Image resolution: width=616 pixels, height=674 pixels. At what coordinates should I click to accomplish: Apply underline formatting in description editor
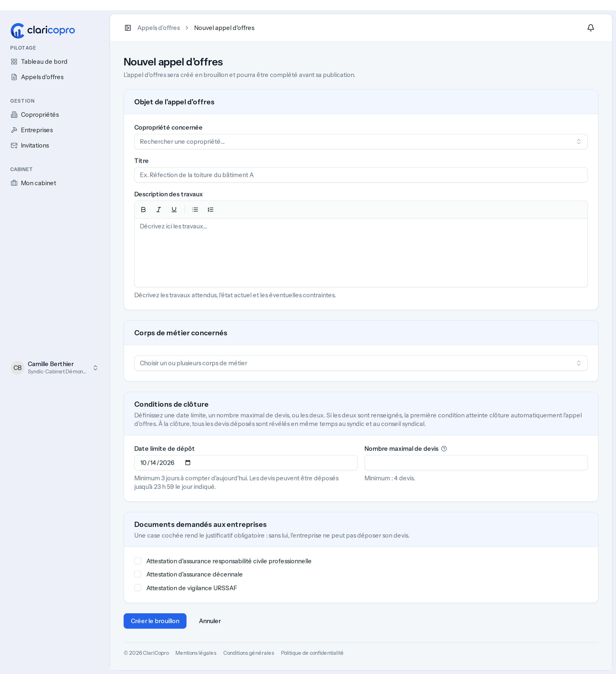pos(174,210)
